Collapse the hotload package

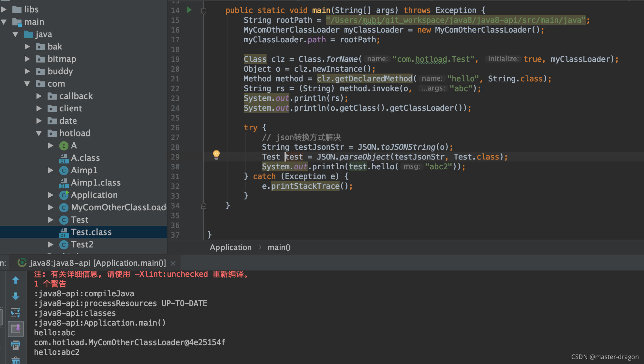pyautogui.click(x=39, y=133)
